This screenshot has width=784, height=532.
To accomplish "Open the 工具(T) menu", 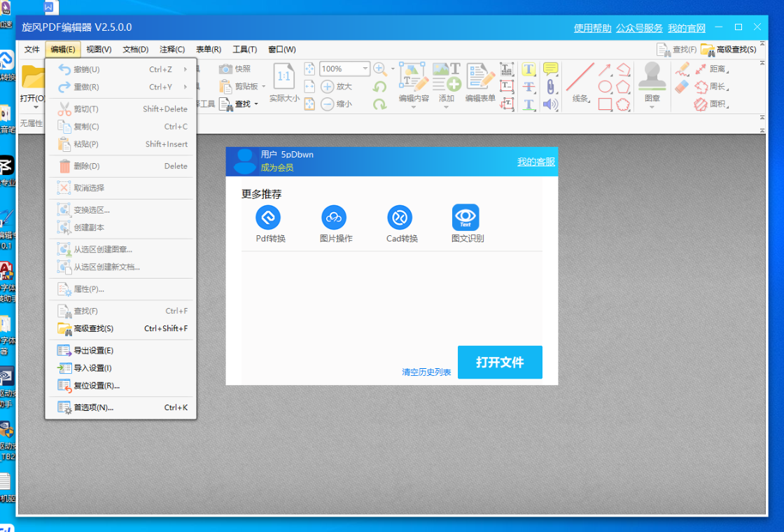I will coord(244,50).
